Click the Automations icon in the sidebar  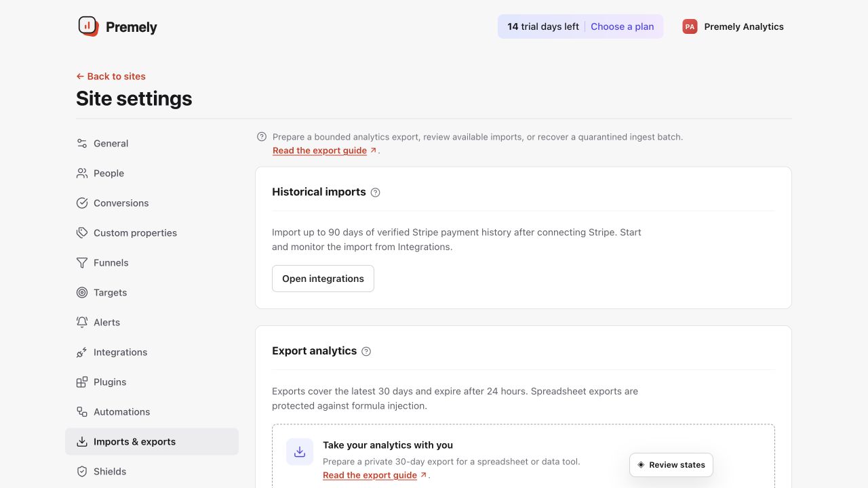pos(82,412)
